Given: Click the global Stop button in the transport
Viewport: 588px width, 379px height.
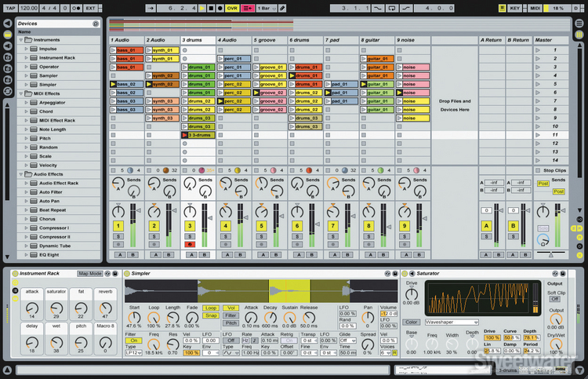Looking at the screenshot, I should coord(211,8).
